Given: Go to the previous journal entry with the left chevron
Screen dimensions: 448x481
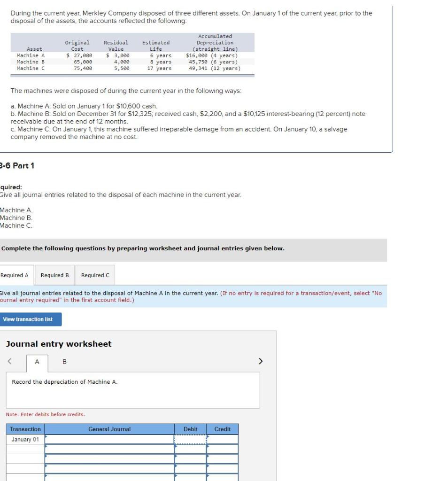Looking at the screenshot, I should click(9, 361).
